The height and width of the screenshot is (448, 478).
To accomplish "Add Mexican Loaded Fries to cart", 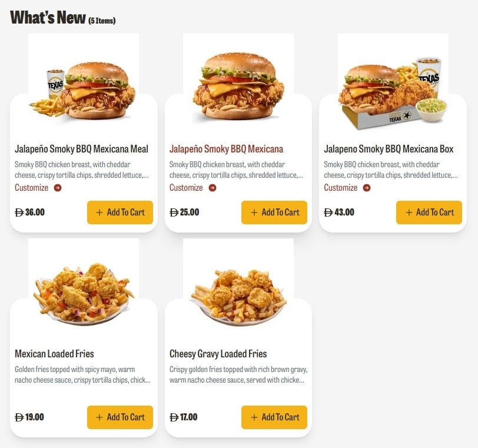I will (x=120, y=417).
